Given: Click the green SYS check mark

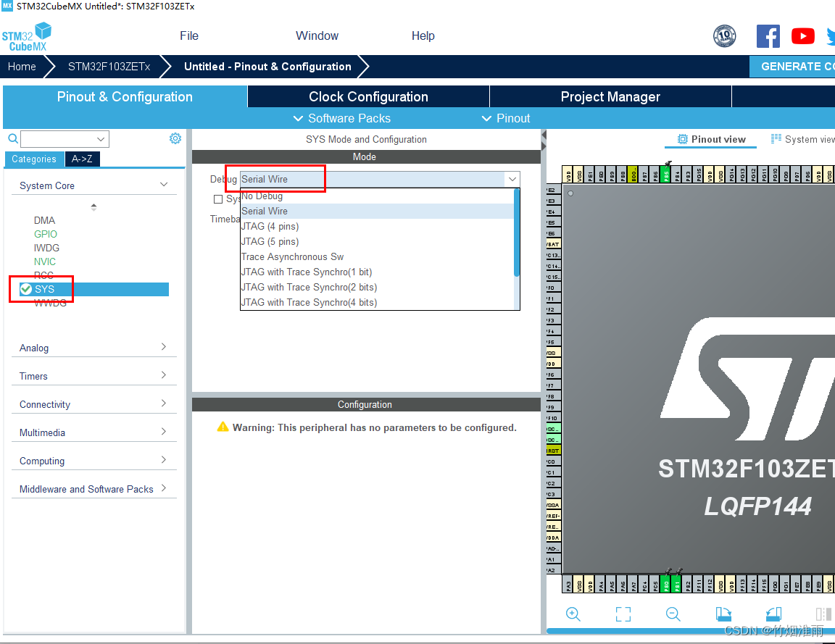Looking at the screenshot, I should [25, 289].
